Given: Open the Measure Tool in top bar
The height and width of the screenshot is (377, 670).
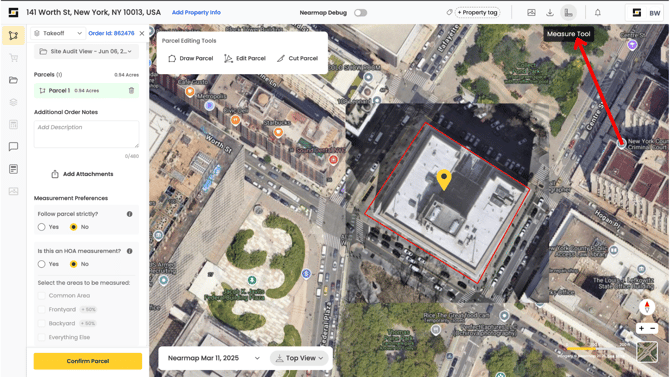Looking at the screenshot, I should coord(568,13).
